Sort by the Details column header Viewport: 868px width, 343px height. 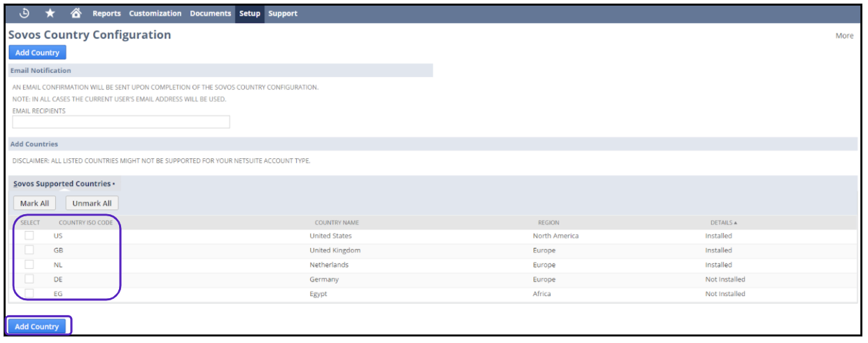point(723,223)
